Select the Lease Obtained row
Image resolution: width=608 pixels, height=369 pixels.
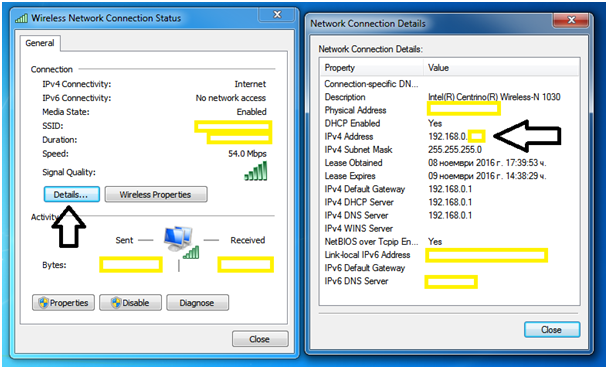[x=450, y=163]
